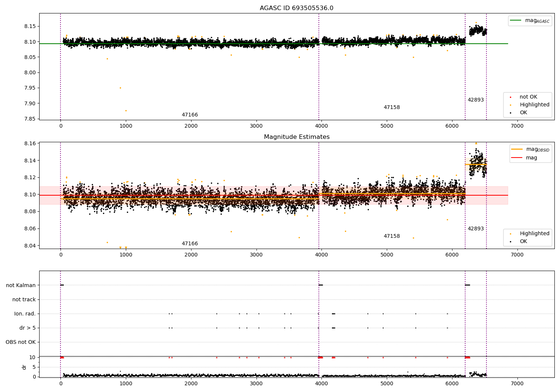
Task: Select the orange mag OBSID legend entry
Action: (530, 149)
